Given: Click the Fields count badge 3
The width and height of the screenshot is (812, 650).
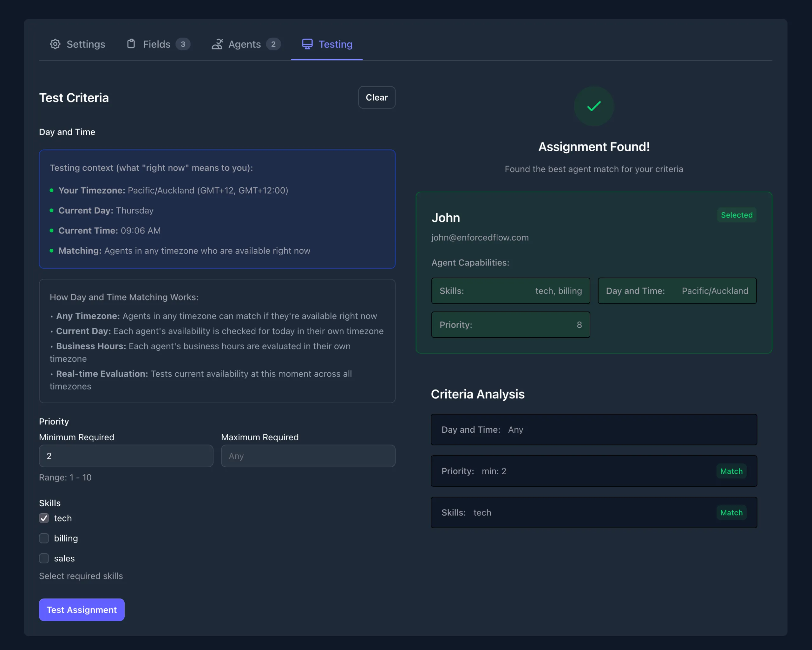Looking at the screenshot, I should click(x=183, y=44).
